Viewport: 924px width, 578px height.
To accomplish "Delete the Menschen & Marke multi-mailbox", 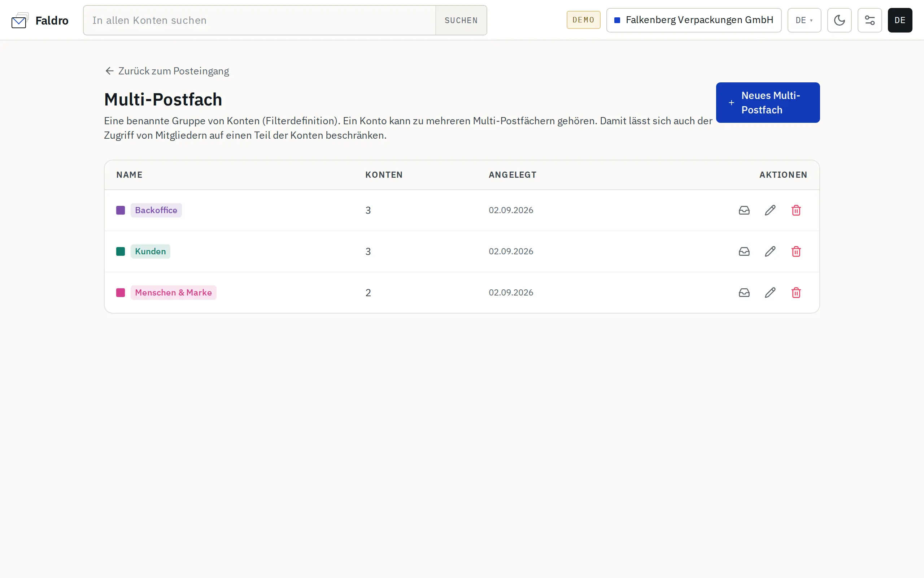I will pos(796,293).
